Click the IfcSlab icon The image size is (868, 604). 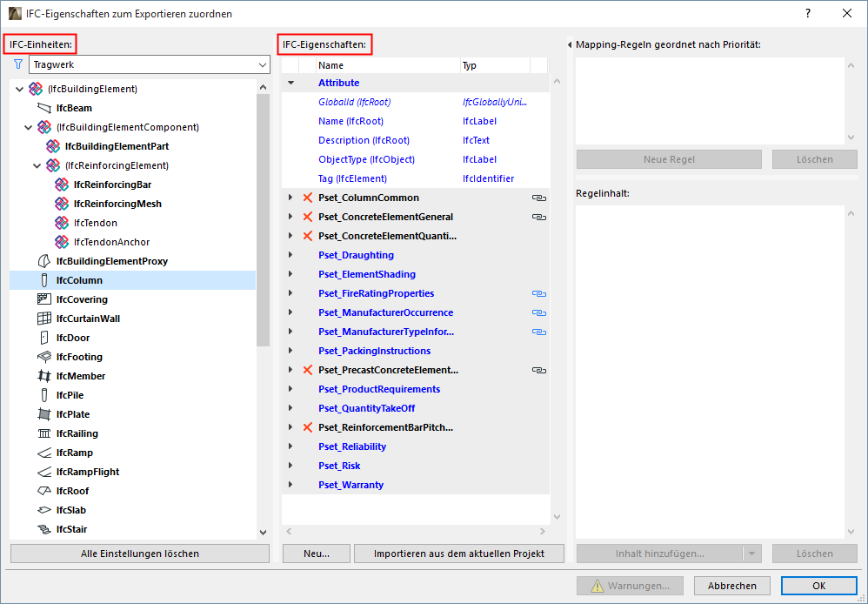[x=44, y=510]
